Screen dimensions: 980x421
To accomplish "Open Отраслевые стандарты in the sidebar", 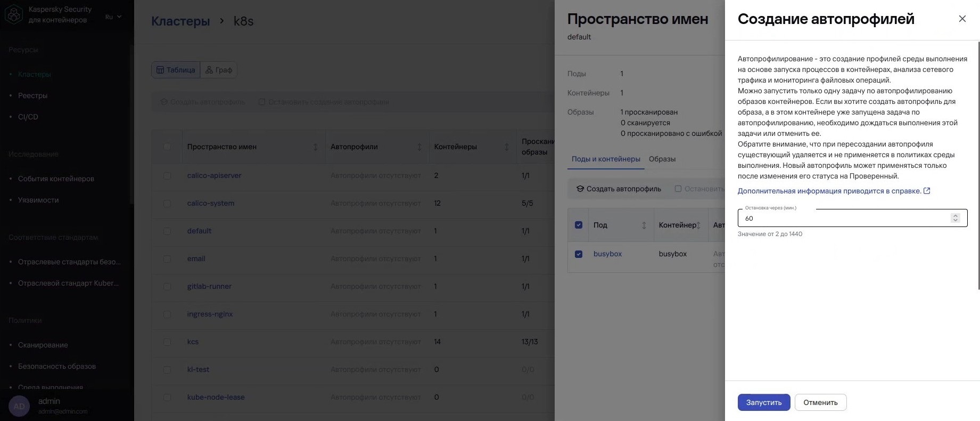I will tap(69, 262).
